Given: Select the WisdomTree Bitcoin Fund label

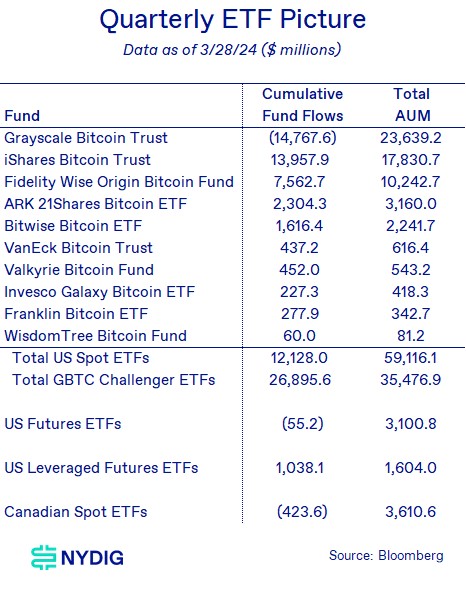Looking at the screenshot, I should [x=95, y=336].
